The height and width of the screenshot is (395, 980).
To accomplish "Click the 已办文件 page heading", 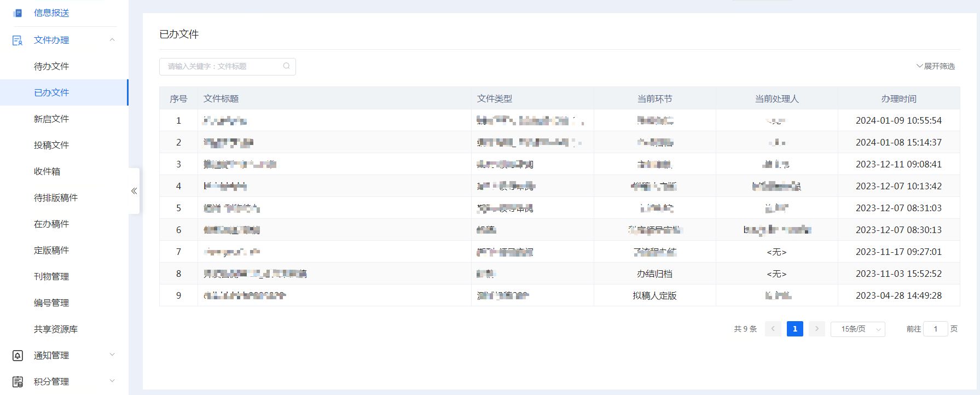I will point(179,34).
